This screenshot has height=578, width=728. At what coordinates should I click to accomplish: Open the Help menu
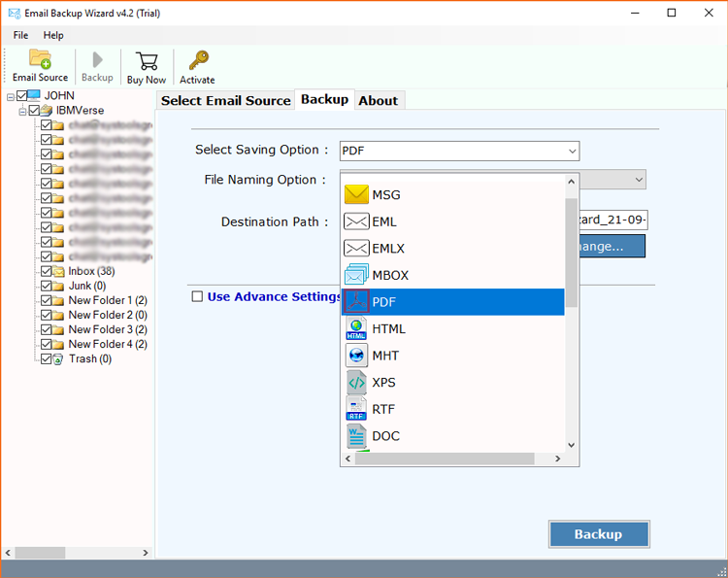[x=53, y=35]
